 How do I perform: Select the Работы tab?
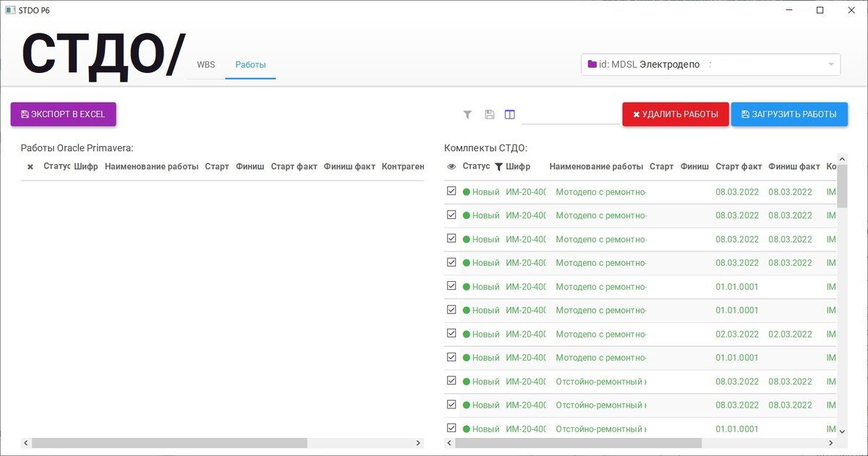250,64
